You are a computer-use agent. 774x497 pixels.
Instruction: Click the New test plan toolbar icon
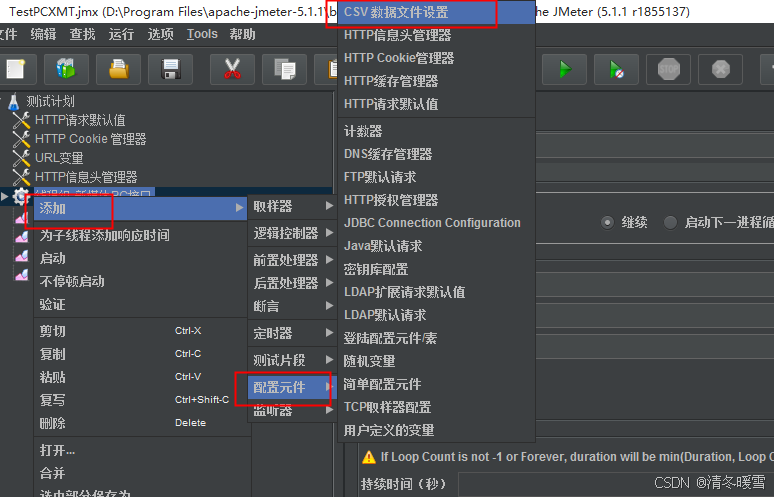coord(16,70)
